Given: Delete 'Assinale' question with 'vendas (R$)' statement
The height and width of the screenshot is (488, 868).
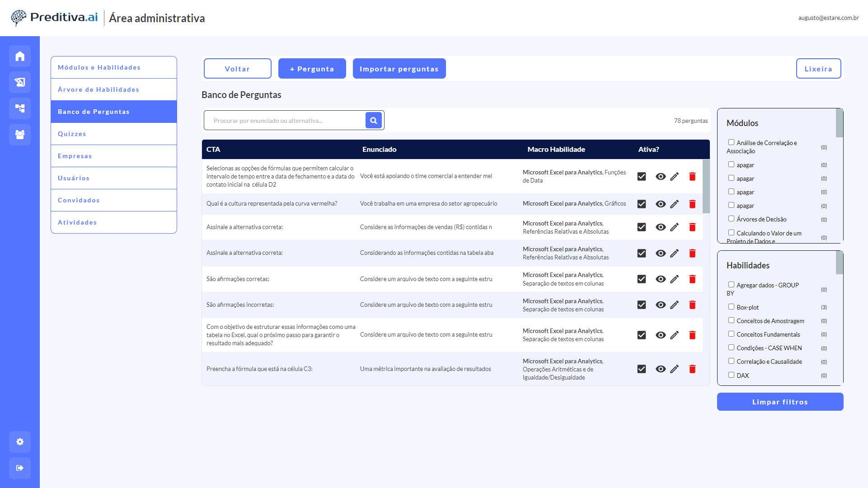Looking at the screenshot, I should coord(692,227).
